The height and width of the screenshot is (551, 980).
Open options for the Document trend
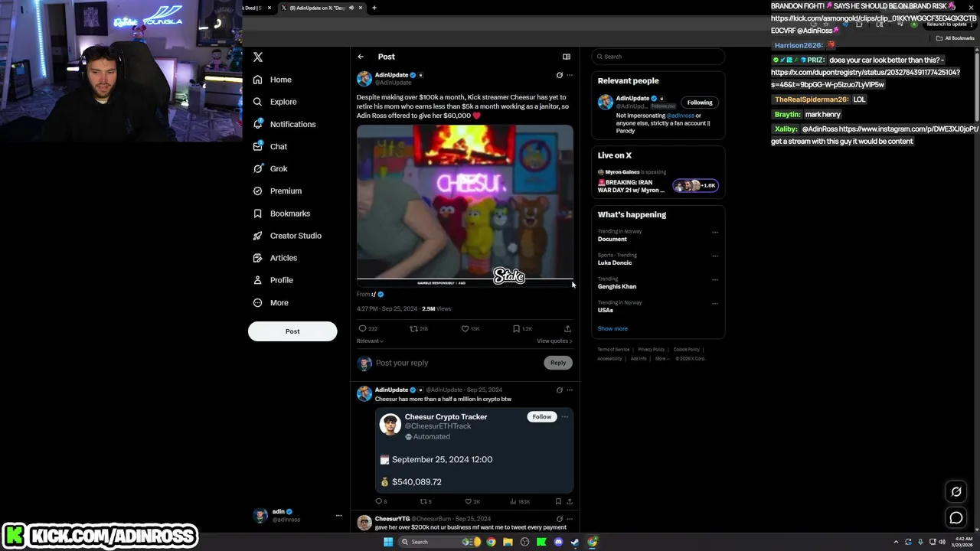715,232
